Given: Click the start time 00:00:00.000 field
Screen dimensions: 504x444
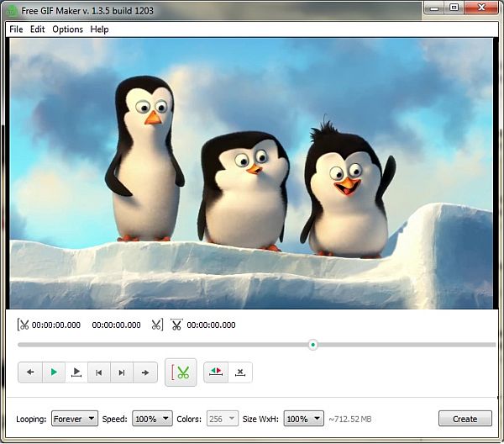Looking at the screenshot, I should click(x=56, y=325).
